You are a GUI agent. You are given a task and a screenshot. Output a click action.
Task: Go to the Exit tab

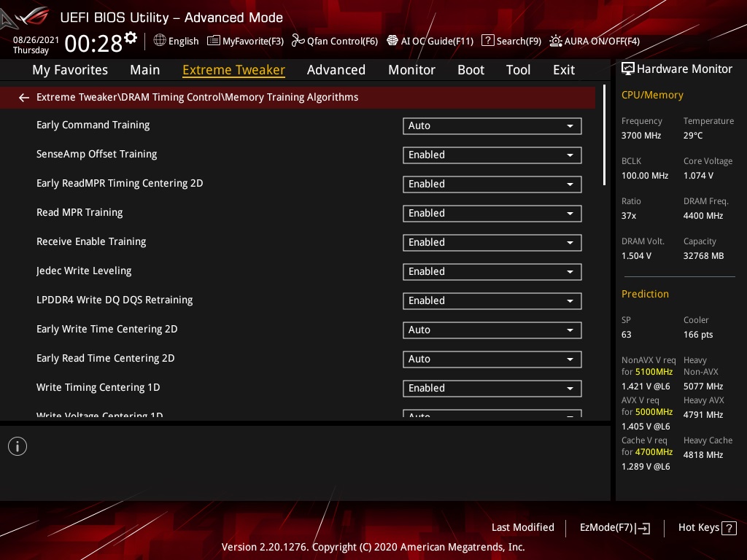coord(564,70)
